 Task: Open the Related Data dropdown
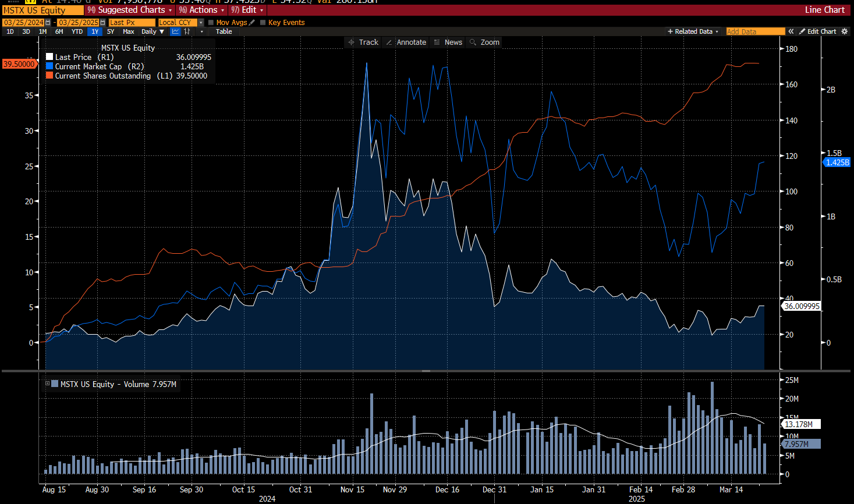pos(693,31)
